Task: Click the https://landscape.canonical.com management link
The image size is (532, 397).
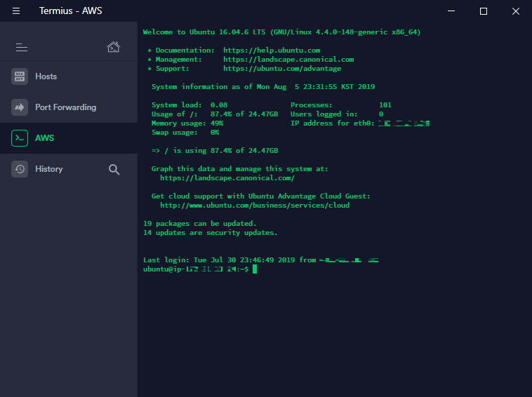Action: click(x=288, y=60)
